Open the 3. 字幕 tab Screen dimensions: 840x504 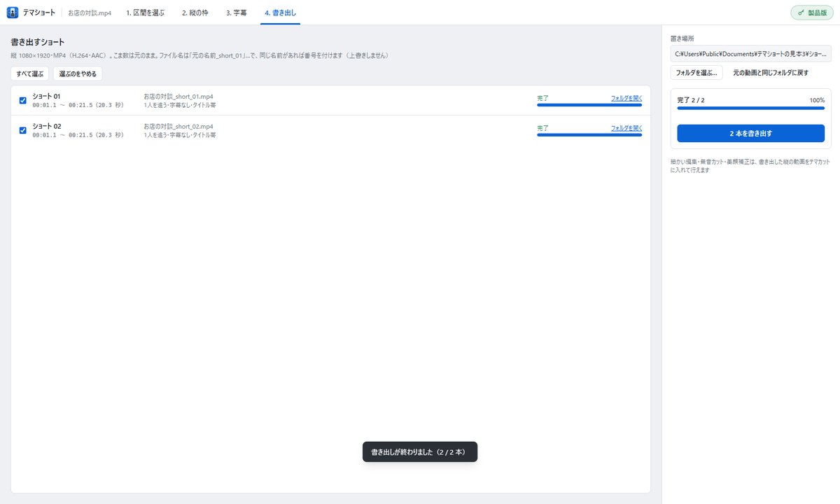coord(237,13)
